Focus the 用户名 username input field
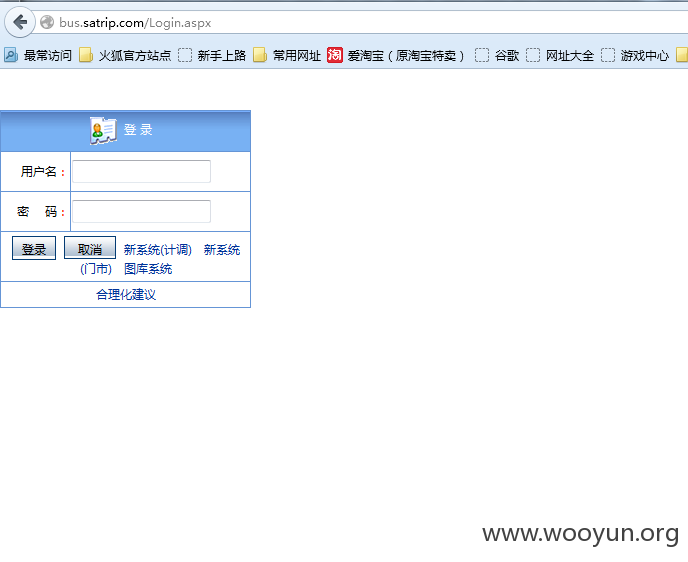Screen dimensions: 688x562 pos(141,171)
